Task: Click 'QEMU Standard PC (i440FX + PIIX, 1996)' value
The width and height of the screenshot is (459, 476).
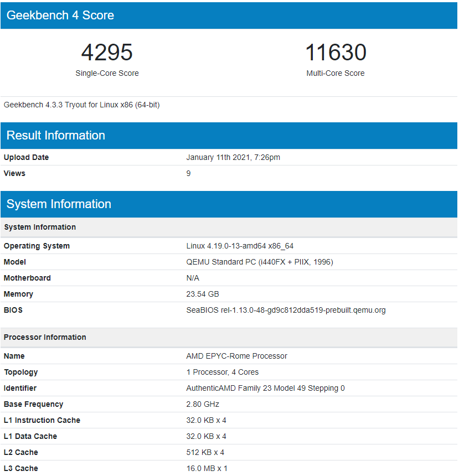Action: pos(260,262)
